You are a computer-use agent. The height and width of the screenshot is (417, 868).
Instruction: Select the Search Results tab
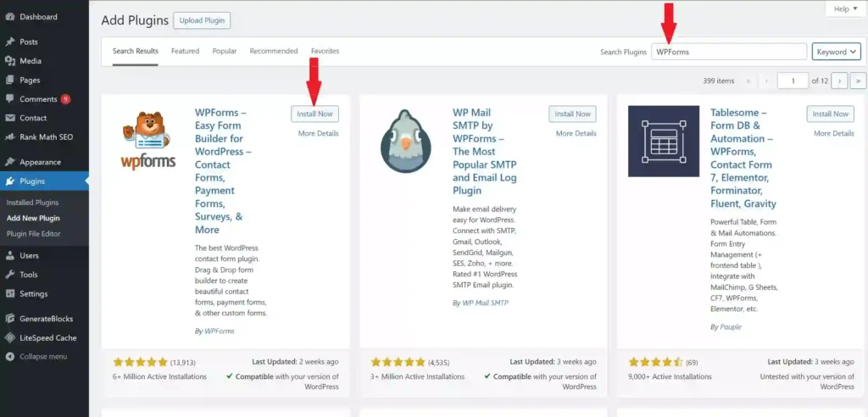point(135,51)
